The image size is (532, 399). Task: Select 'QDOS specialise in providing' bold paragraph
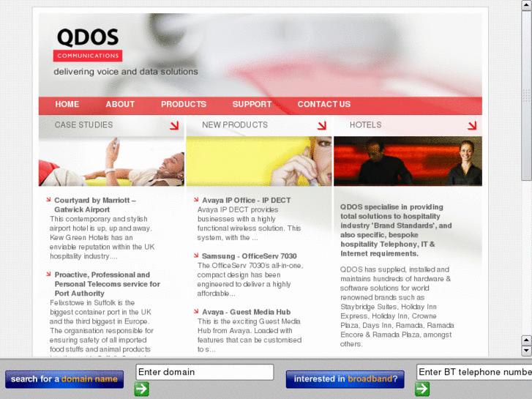396,230
